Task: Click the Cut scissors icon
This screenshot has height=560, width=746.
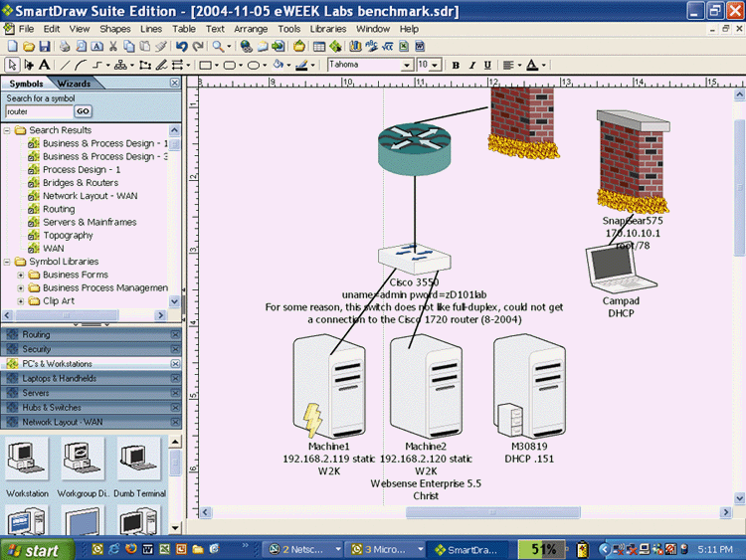Action: point(113,46)
